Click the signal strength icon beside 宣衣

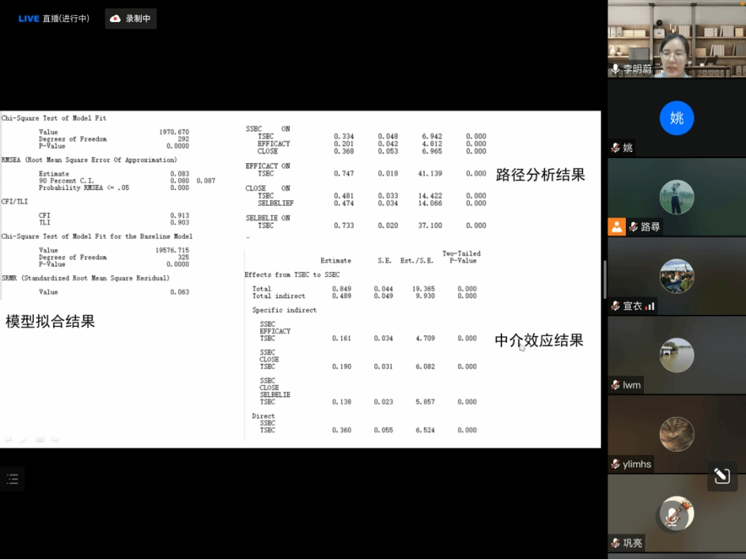coord(650,306)
